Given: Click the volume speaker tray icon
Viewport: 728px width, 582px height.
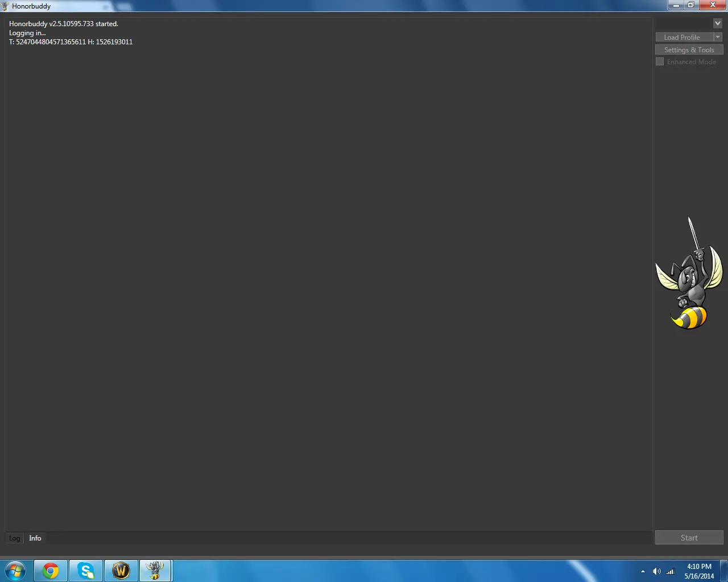Looking at the screenshot, I should pyautogui.click(x=656, y=571).
